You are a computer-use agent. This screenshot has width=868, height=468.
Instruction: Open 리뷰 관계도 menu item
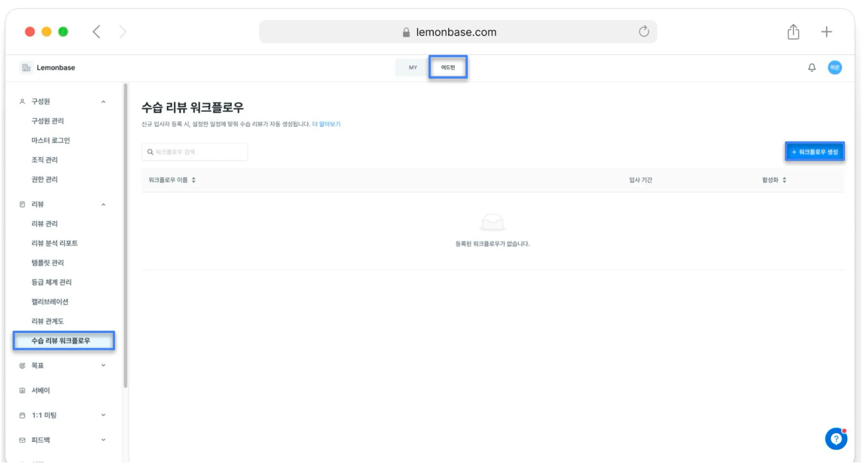point(48,321)
